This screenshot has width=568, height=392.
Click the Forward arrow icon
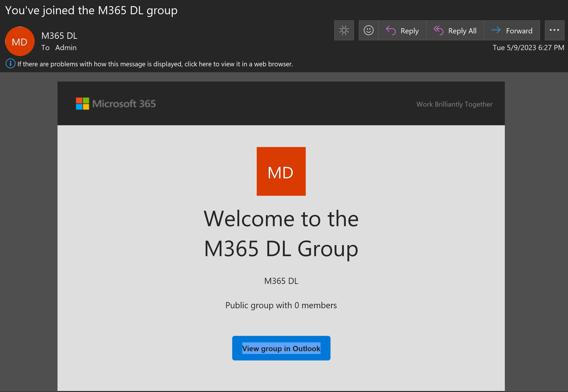[496, 30]
